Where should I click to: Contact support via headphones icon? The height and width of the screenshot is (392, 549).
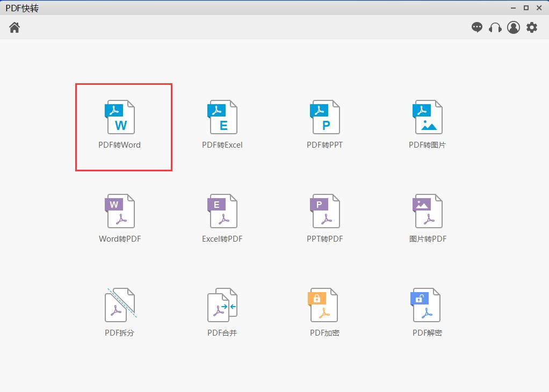click(x=495, y=27)
